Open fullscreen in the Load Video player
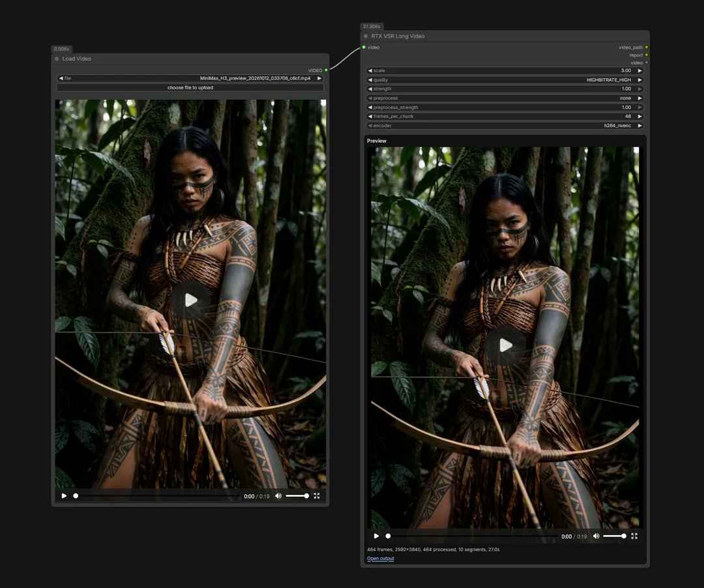The height and width of the screenshot is (588, 704). pos(317,496)
